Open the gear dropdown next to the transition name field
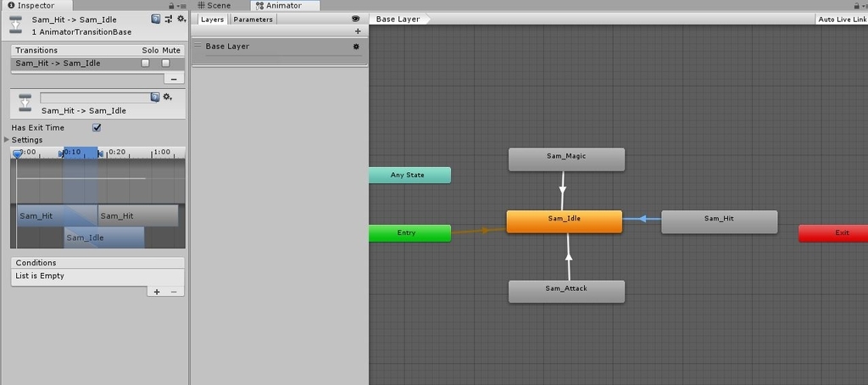The width and height of the screenshot is (868, 385). pyautogui.click(x=167, y=98)
